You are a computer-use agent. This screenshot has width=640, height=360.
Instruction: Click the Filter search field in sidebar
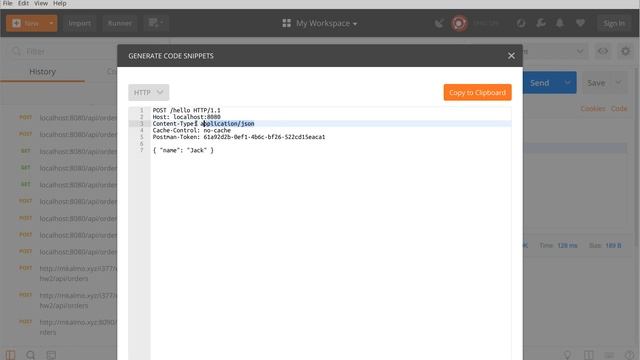[x=62, y=51]
